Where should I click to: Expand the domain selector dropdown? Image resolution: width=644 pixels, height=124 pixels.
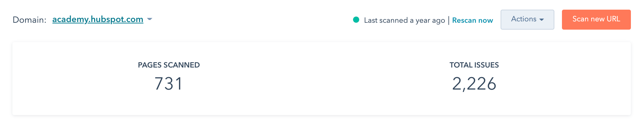[x=150, y=19]
